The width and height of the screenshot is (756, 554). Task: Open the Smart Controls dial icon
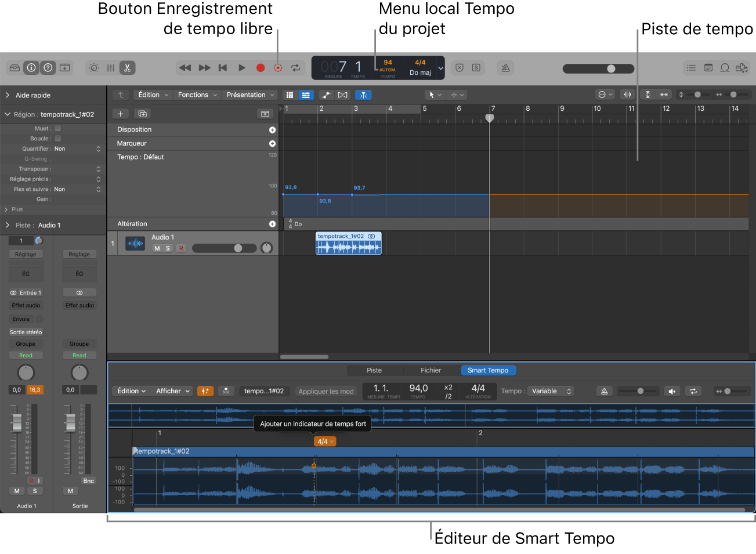tap(94, 68)
